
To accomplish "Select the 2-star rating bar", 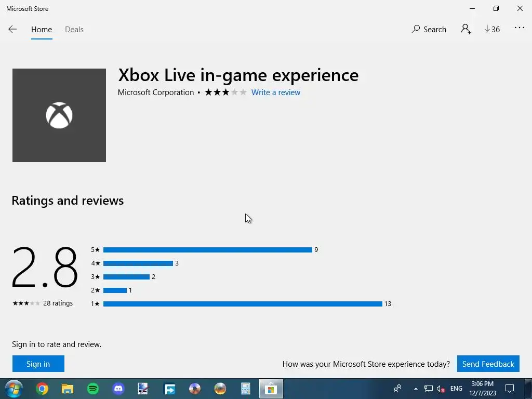I will click(x=115, y=290).
